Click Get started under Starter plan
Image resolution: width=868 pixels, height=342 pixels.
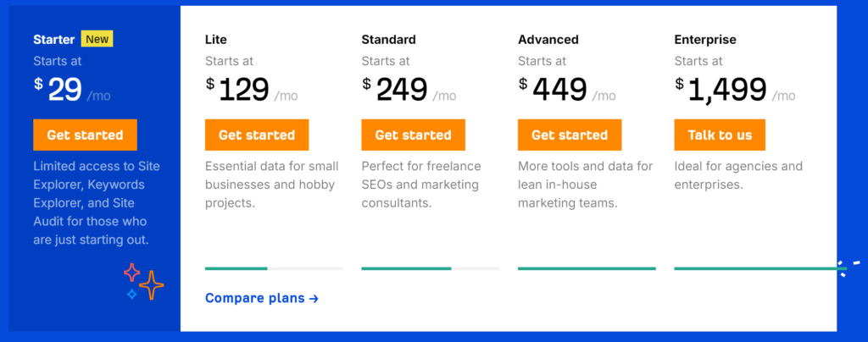pos(85,135)
